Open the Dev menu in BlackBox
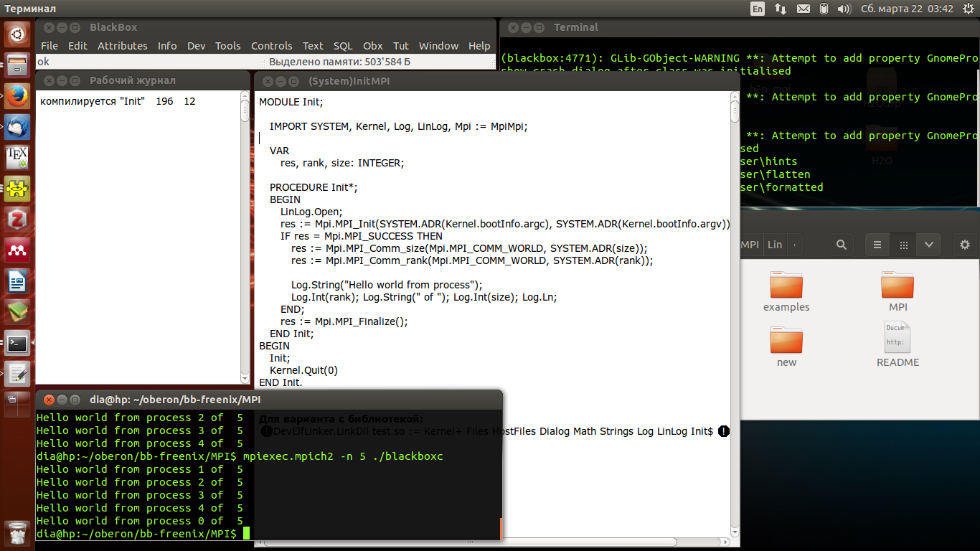 coord(196,46)
